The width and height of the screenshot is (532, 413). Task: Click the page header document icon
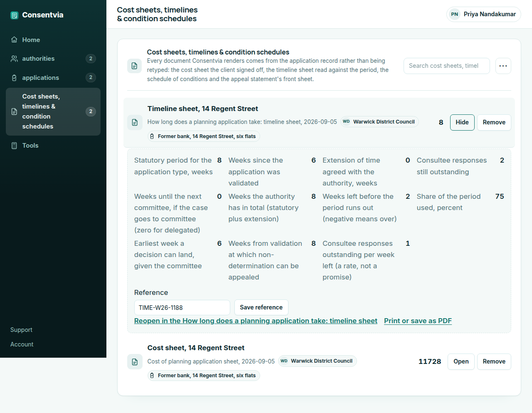pyautogui.click(x=134, y=66)
